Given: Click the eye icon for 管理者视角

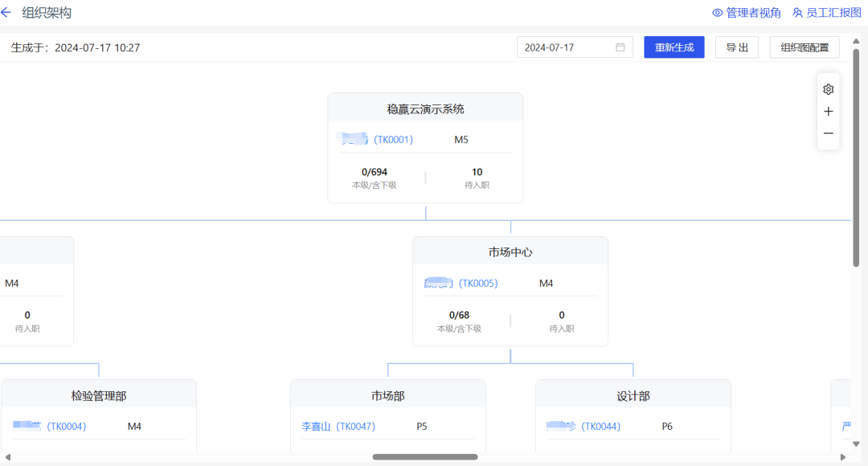Looking at the screenshot, I should coord(718,13).
